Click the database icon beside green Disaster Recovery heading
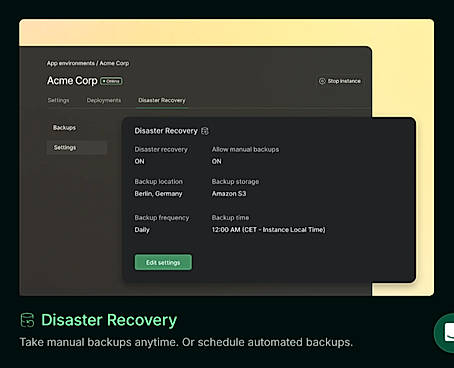Image resolution: width=454 pixels, height=368 pixels. point(27,320)
